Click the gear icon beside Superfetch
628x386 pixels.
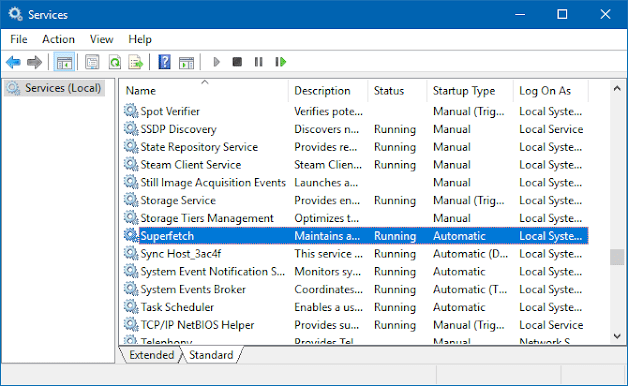tap(131, 235)
